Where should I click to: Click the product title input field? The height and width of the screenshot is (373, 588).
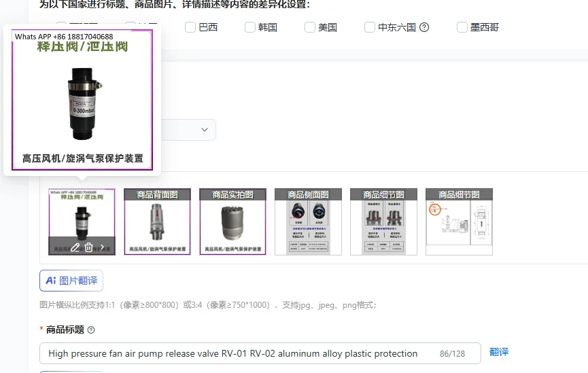[x=260, y=353]
